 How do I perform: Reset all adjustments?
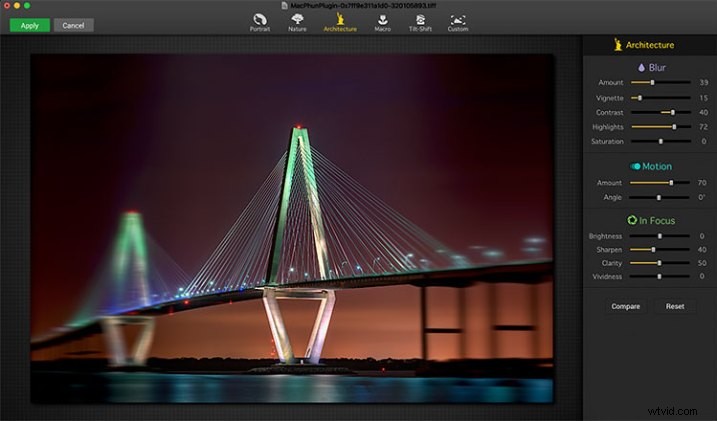click(x=675, y=306)
